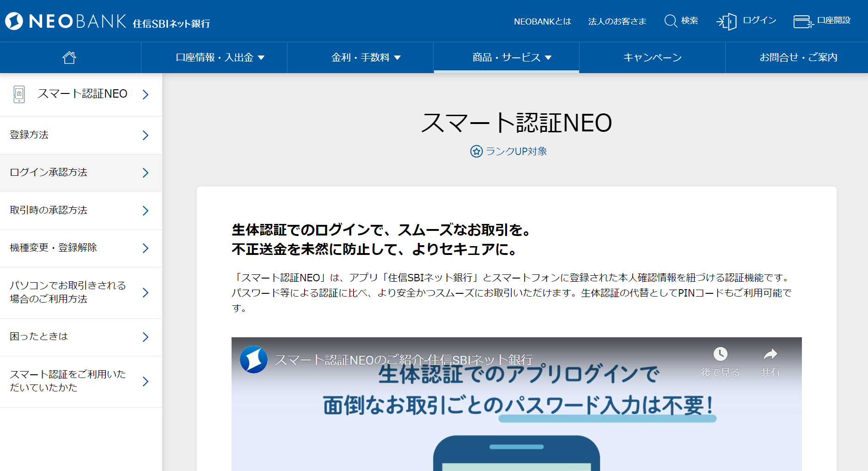The width and height of the screenshot is (868, 471).
Task: Click chevron next to 取引時の承認方法
Action: point(146,211)
